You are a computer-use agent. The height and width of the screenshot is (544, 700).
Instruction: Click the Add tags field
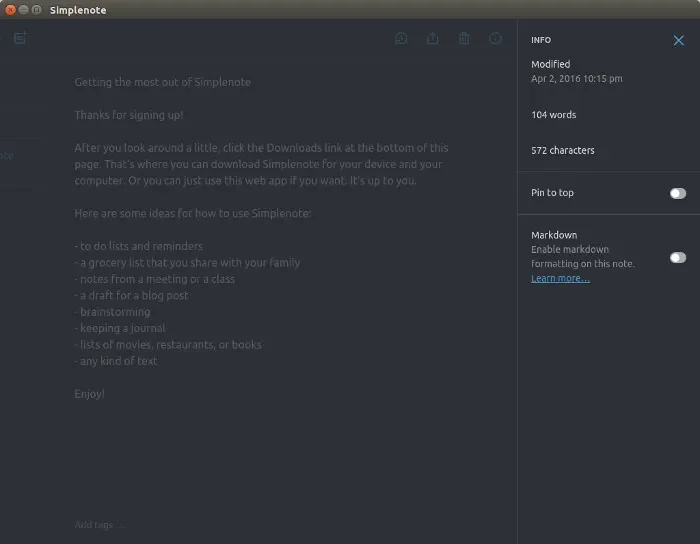[x=99, y=525]
